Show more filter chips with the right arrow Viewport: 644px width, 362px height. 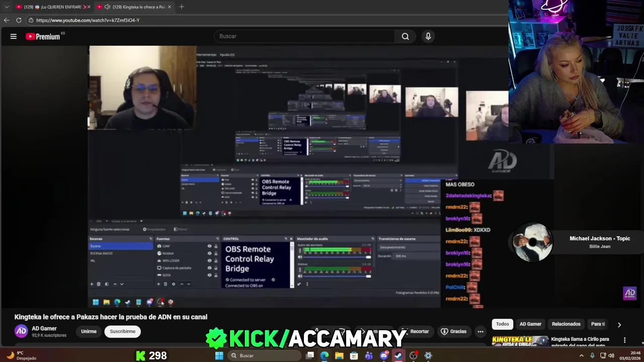619,324
